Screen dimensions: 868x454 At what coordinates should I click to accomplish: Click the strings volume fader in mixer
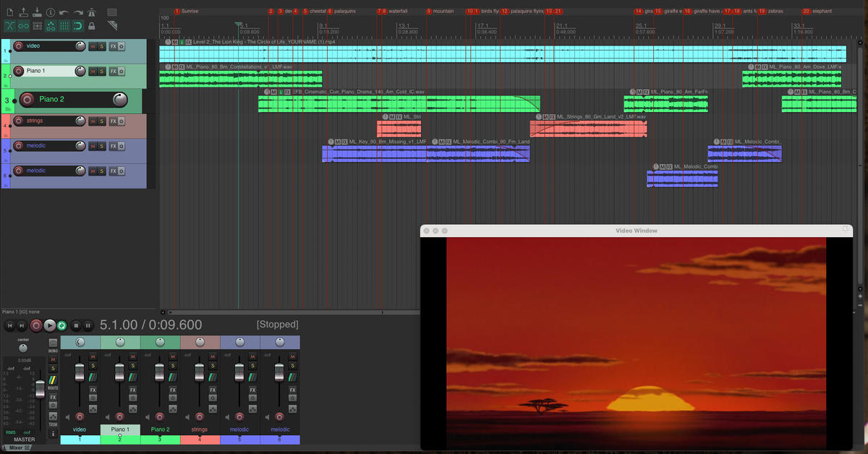(x=199, y=371)
